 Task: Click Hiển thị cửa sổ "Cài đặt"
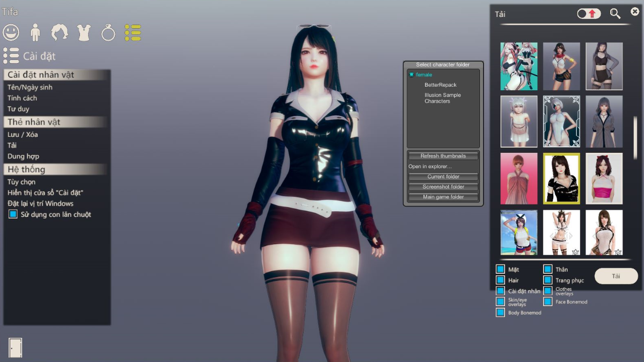pos(45,193)
